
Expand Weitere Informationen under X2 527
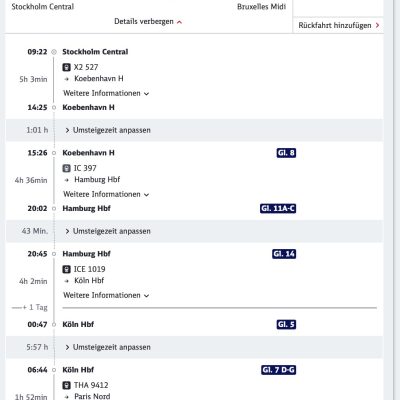106,93
